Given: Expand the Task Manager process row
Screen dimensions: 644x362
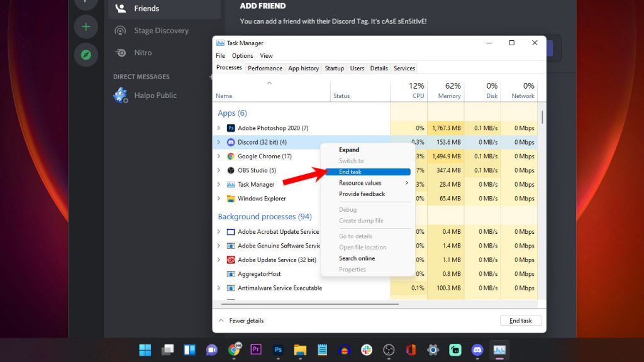Looking at the screenshot, I should point(219,184).
